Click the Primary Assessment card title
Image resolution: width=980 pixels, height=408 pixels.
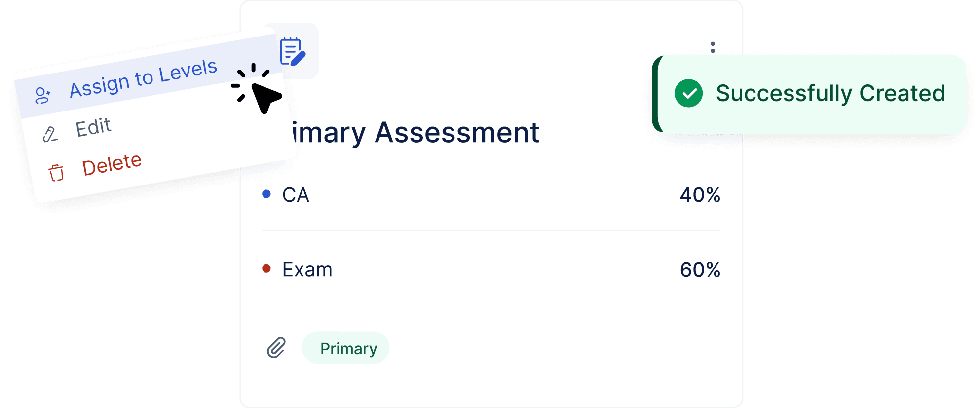click(x=415, y=133)
